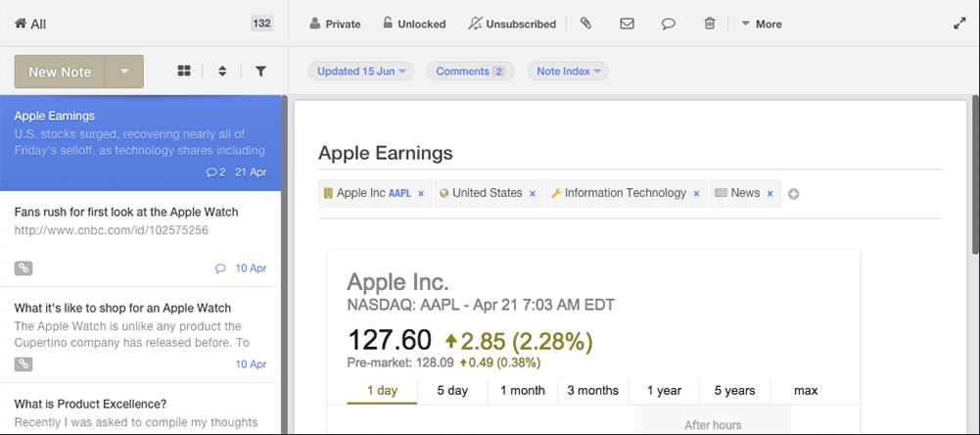Image resolution: width=980 pixels, height=435 pixels.
Task: Click the Apple Earnings note title
Action: pos(386,153)
